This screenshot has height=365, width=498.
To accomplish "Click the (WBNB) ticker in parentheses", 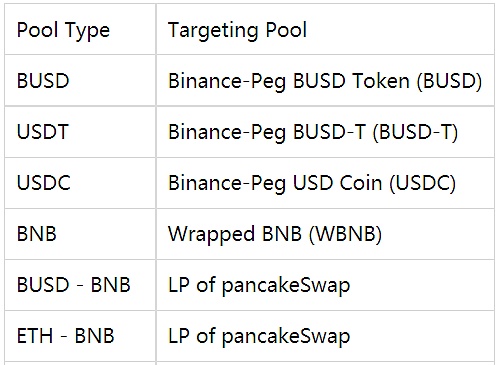I will click(345, 234).
